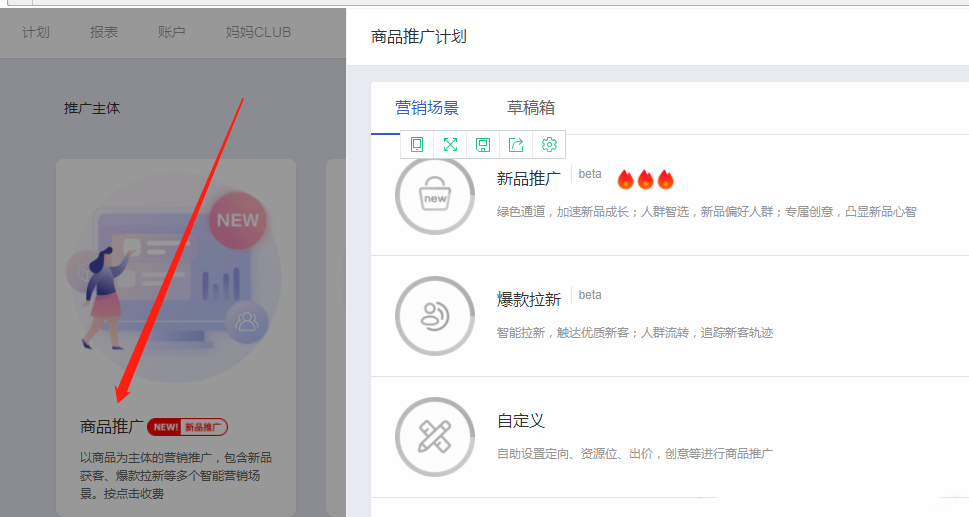This screenshot has width=969, height=517.
Task: Click the beta label beside 爆款拉新
Action: (590, 295)
